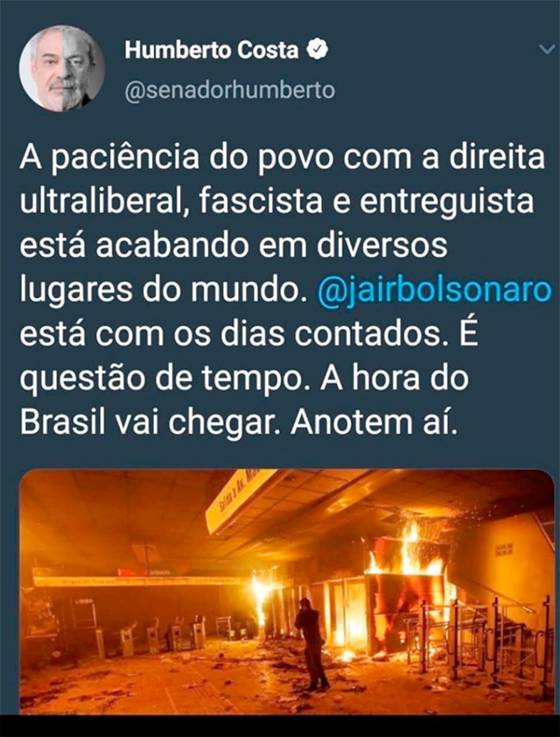Open the attached burning station photo
The image size is (560, 737).
(287, 591)
